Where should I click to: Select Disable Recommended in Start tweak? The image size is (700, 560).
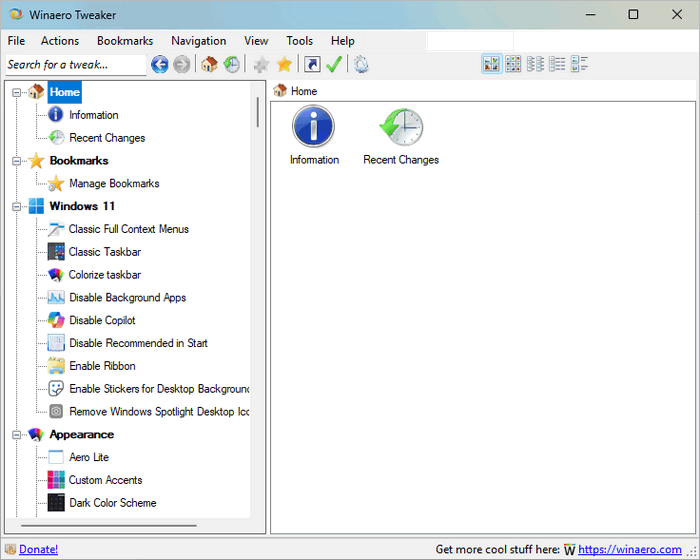click(138, 343)
